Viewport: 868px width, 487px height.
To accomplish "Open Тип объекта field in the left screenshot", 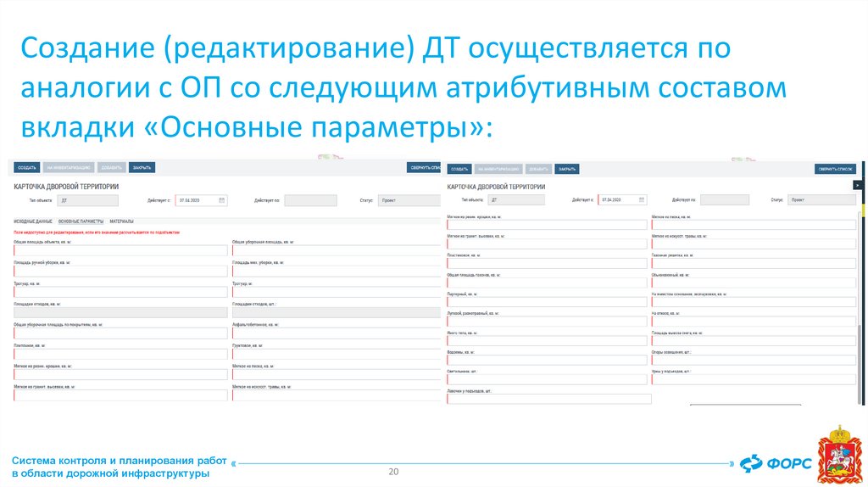I will (88, 200).
